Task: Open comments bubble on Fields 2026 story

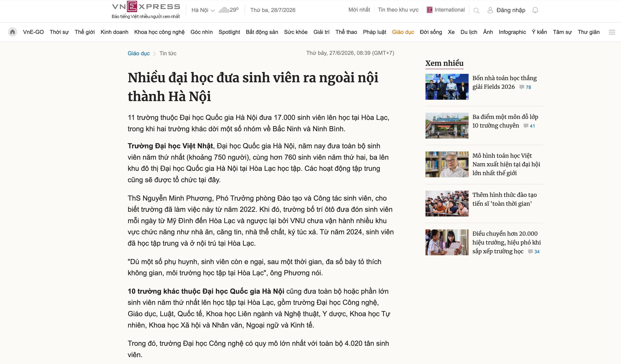Action: click(522, 87)
